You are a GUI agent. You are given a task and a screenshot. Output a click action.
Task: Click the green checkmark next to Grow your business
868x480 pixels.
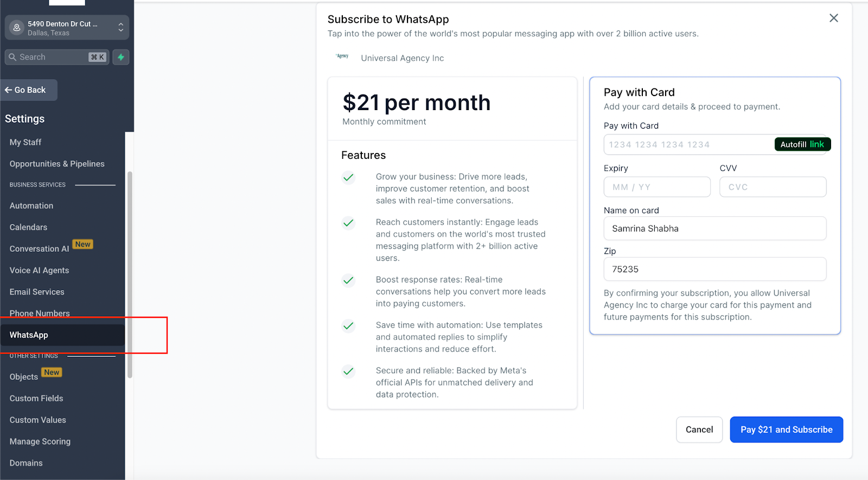(x=348, y=177)
